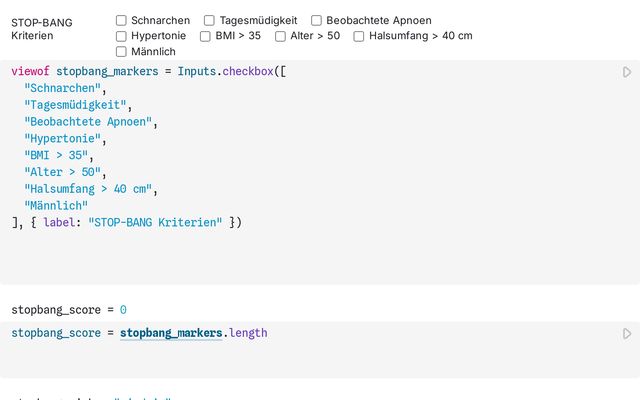
Task: Click the stopbang_score = 0 output
Action: point(69,310)
